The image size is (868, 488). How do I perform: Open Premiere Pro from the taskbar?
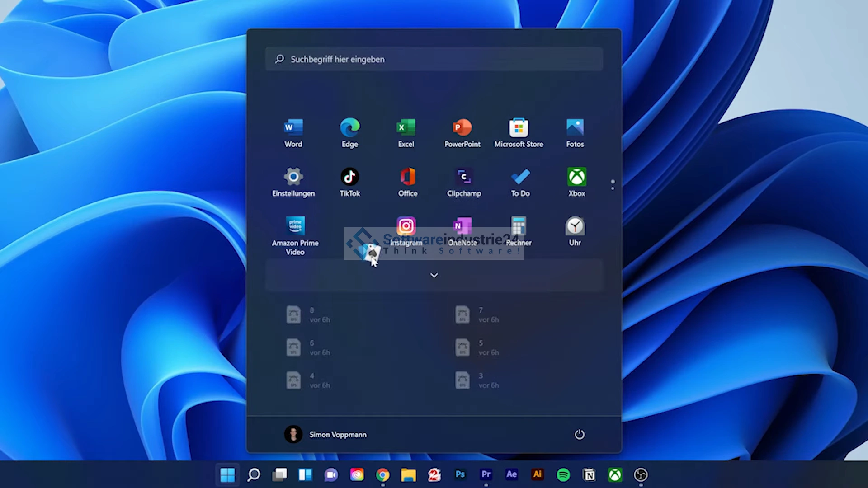click(486, 474)
